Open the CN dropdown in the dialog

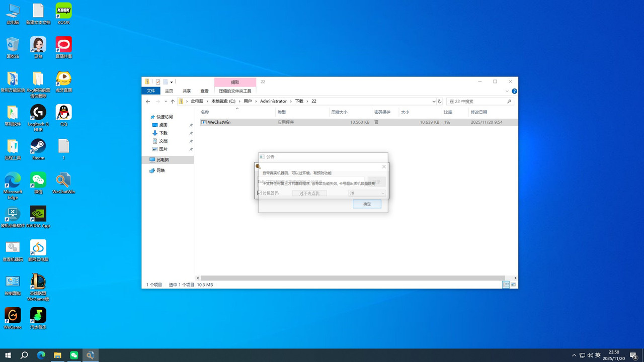point(367,193)
